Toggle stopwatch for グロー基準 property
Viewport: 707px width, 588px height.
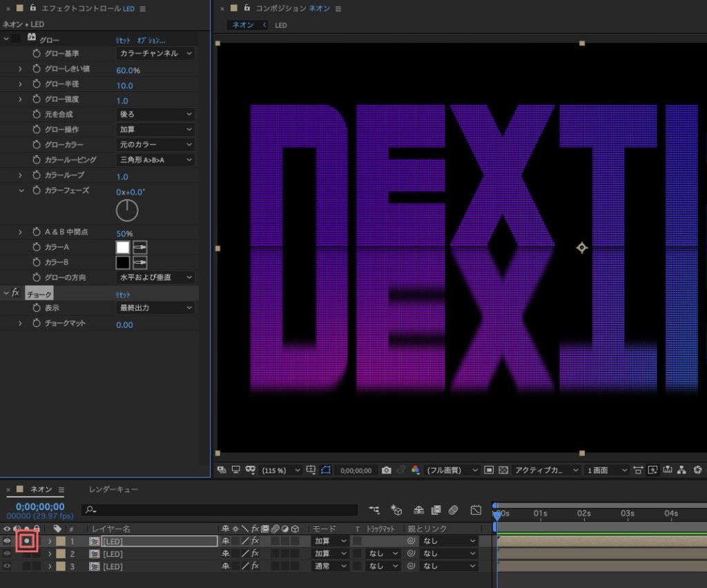tap(37, 53)
